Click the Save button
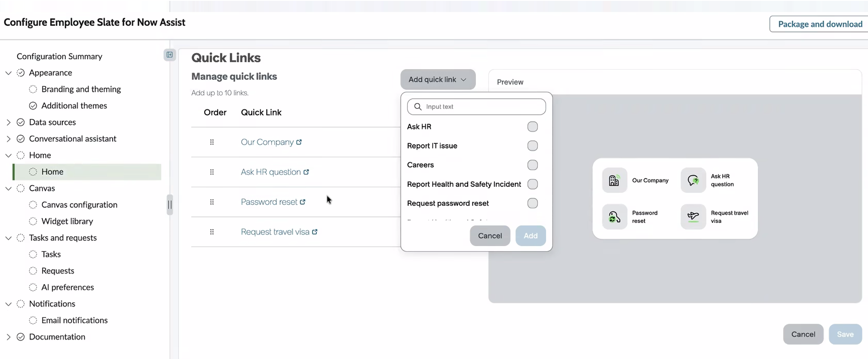The width and height of the screenshot is (868, 359). (845, 334)
